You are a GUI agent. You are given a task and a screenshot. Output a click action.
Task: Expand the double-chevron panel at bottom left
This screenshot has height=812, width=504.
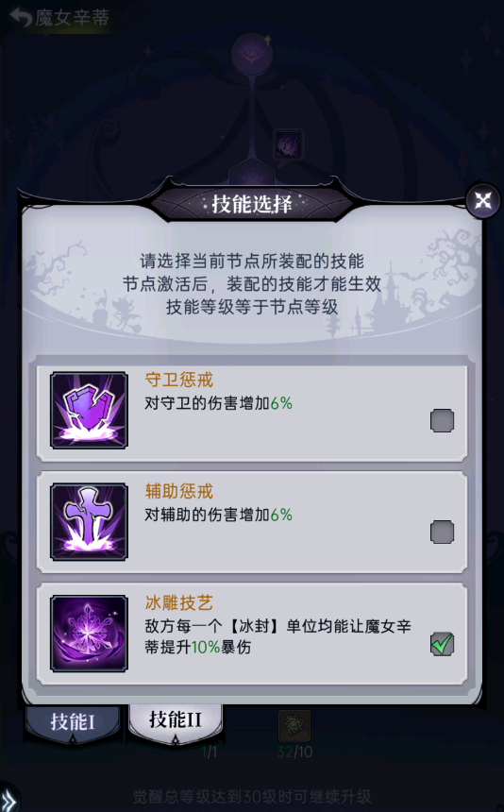tap(8, 800)
